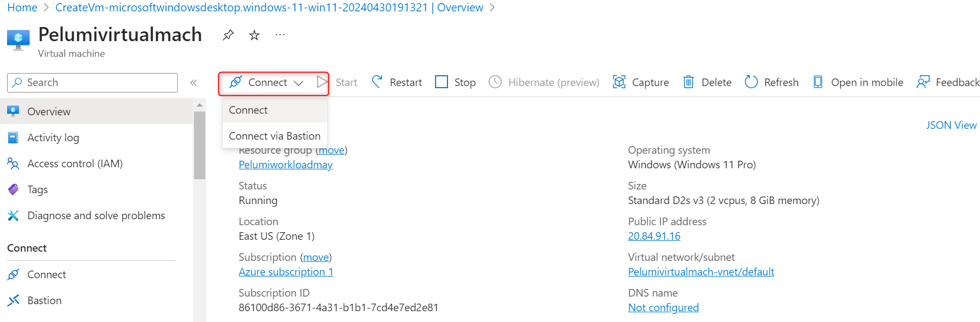Screen dimensions: 980x322
Task: Pin Pelumivirtualmach to dashboard
Action: click(228, 35)
